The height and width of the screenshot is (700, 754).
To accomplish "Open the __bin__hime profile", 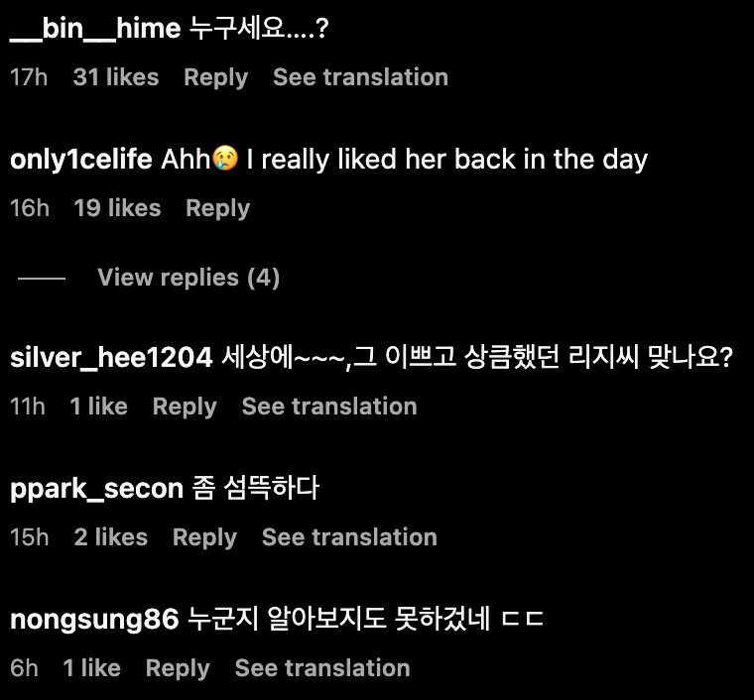I will pyautogui.click(x=95, y=29).
